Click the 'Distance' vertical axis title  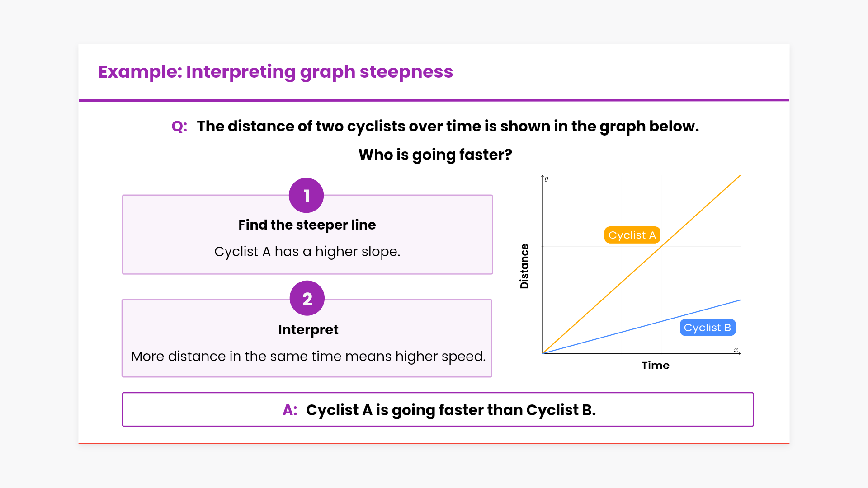pos(524,266)
